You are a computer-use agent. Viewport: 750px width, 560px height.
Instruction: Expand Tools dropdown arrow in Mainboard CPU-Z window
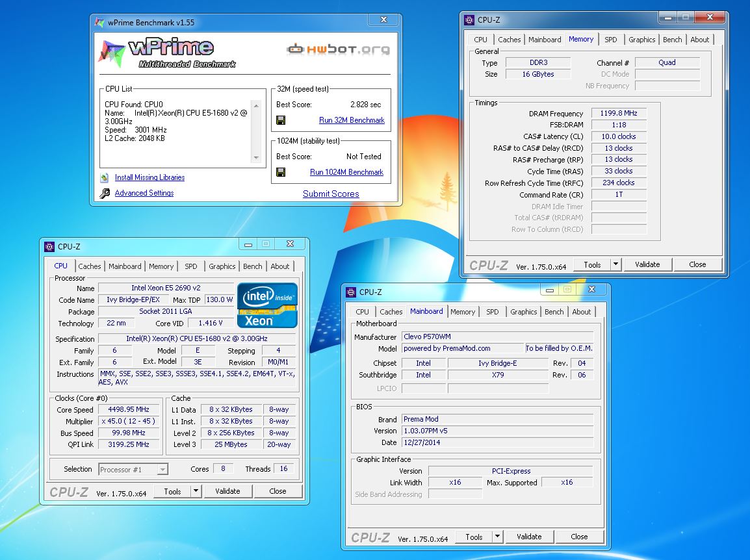(x=497, y=537)
